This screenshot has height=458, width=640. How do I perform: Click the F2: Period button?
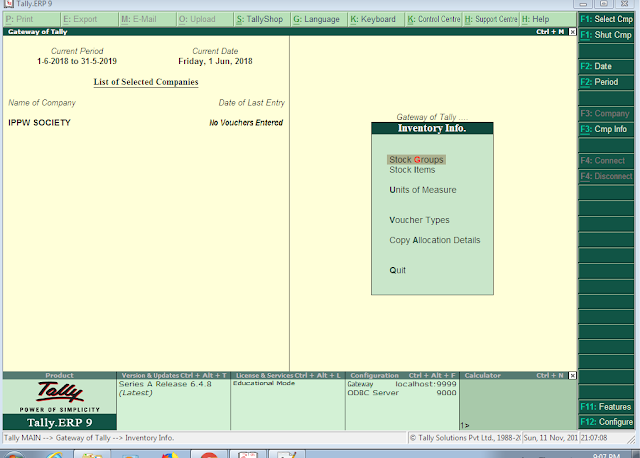pyautogui.click(x=606, y=82)
